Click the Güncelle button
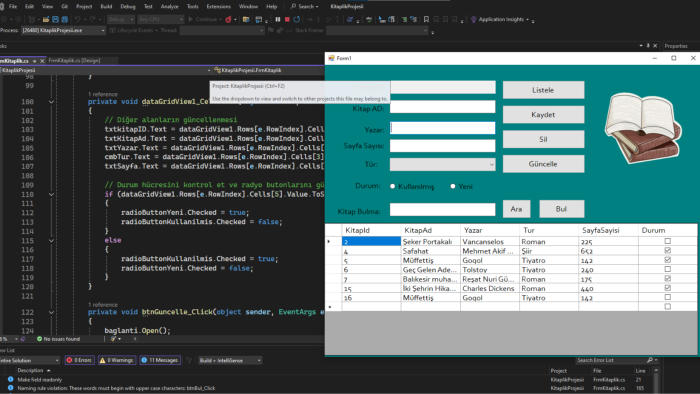700x394 pixels. coord(543,164)
